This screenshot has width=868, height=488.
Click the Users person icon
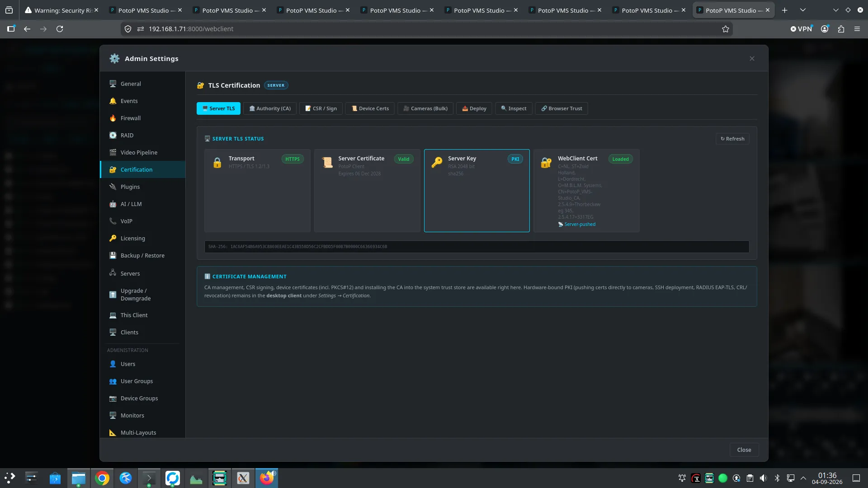(113, 364)
